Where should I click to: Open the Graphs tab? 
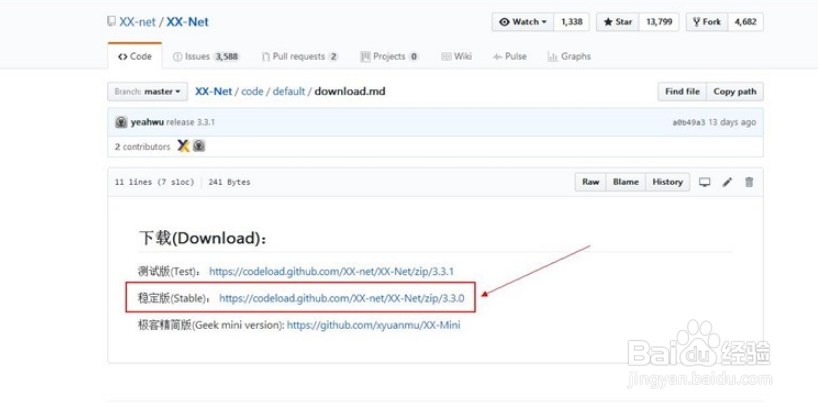569,56
